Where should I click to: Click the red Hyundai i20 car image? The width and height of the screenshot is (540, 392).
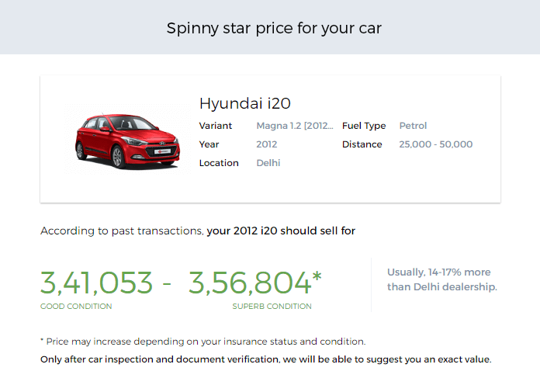point(127,140)
